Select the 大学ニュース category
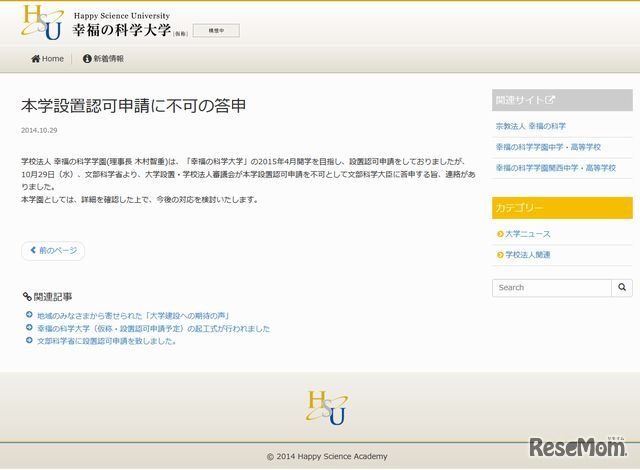 tap(528, 234)
